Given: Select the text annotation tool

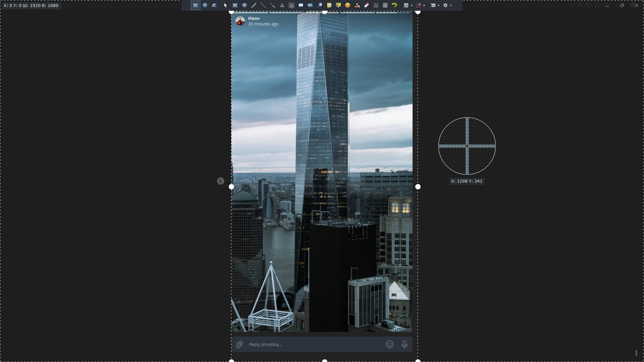Looking at the screenshot, I should [x=282, y=5].
